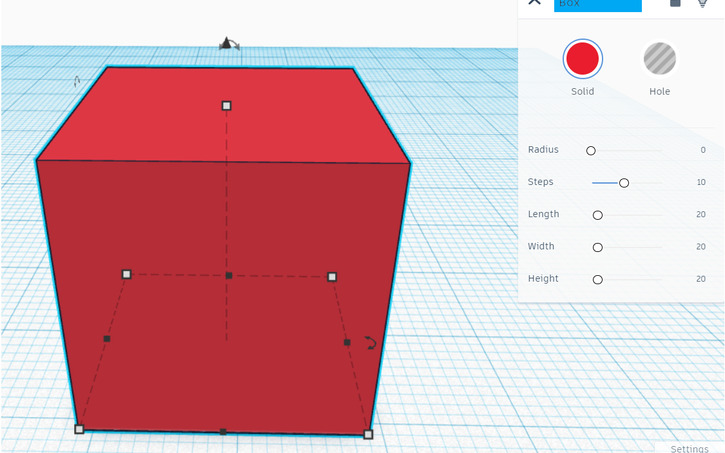
Task: Click the back-right white corner handle
Action: click(332, 277)
